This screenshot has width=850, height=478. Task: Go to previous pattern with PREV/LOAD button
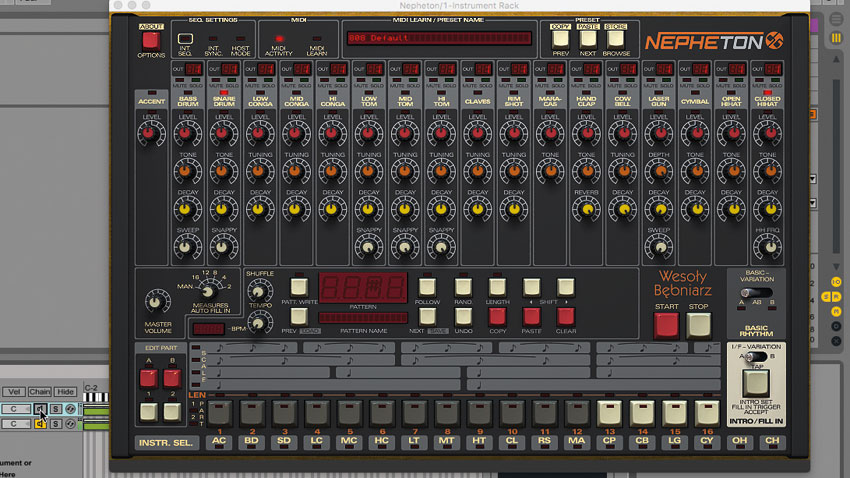coord(299,316)
